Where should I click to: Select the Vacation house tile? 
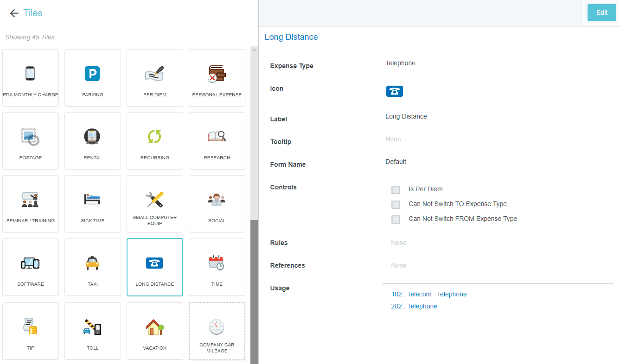point(154,331)
